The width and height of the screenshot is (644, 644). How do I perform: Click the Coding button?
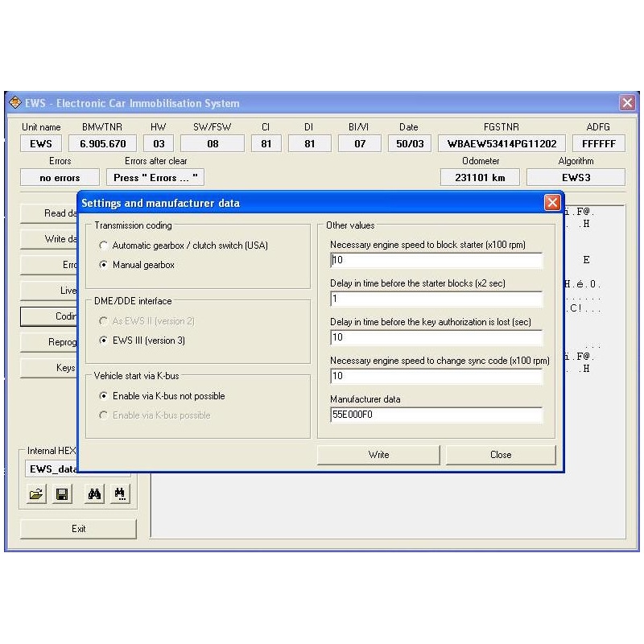click(49, 316)
